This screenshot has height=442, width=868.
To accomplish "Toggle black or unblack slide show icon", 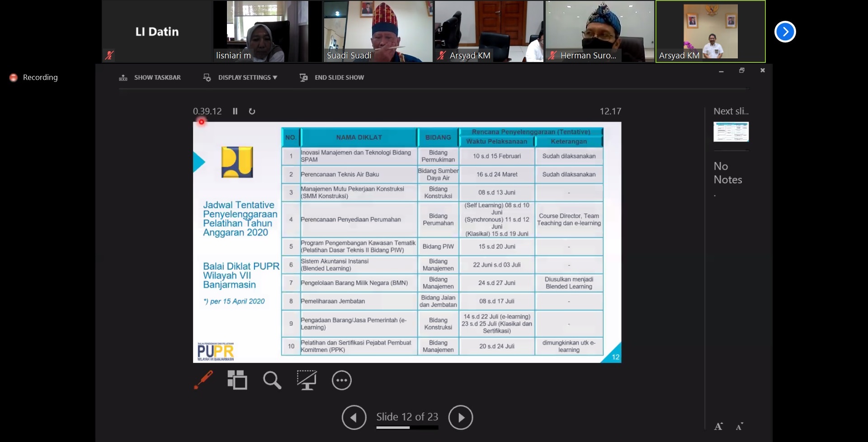I will coord(307,380).
